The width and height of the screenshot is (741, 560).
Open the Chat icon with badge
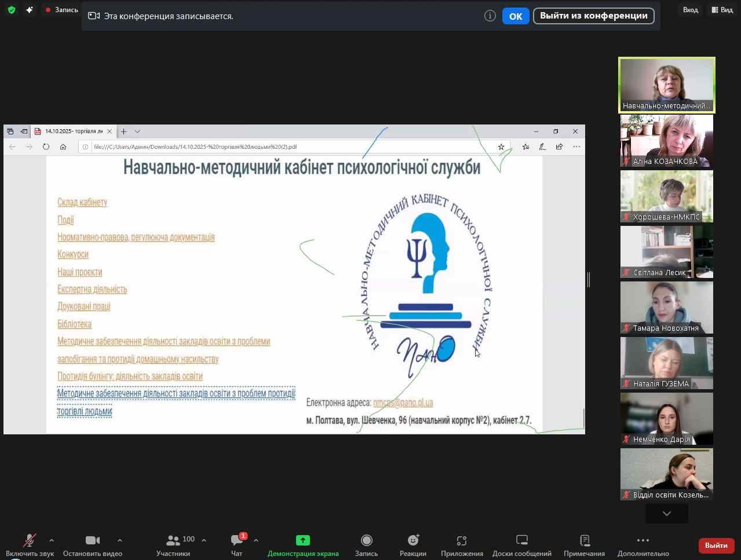pos(236,541)
